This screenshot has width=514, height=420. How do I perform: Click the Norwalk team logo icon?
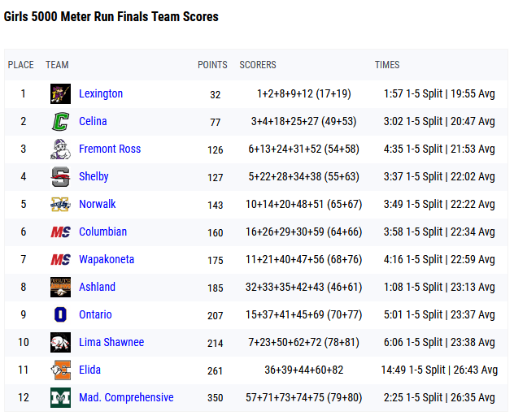60,204
